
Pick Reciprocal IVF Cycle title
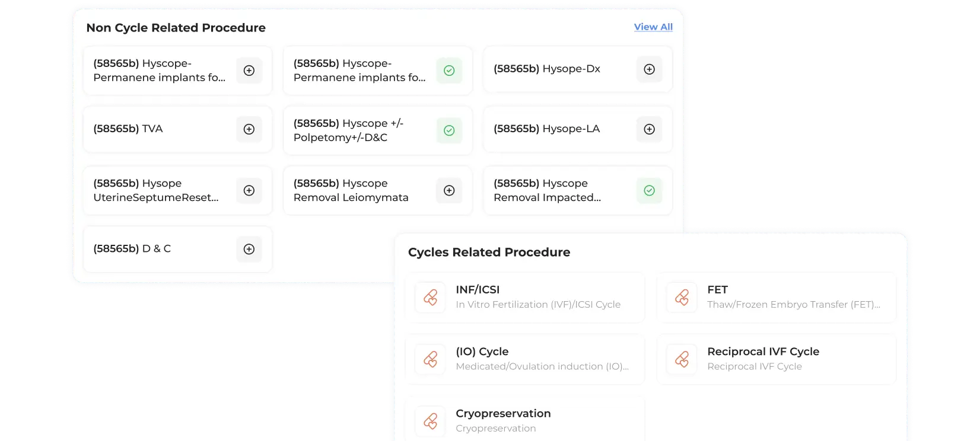763,351
